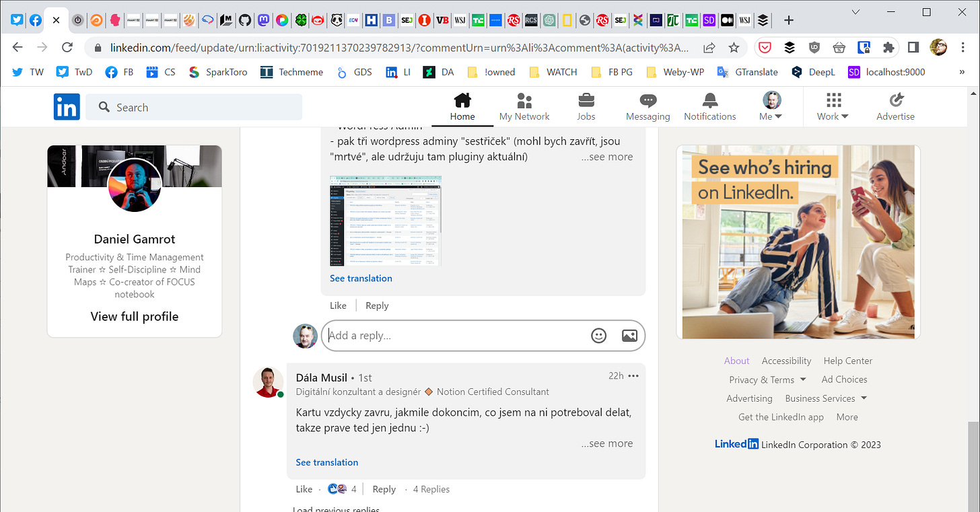The image size is (980, 512).
Task: Open LinkedIn Messaging
Action: click(648, 108)
